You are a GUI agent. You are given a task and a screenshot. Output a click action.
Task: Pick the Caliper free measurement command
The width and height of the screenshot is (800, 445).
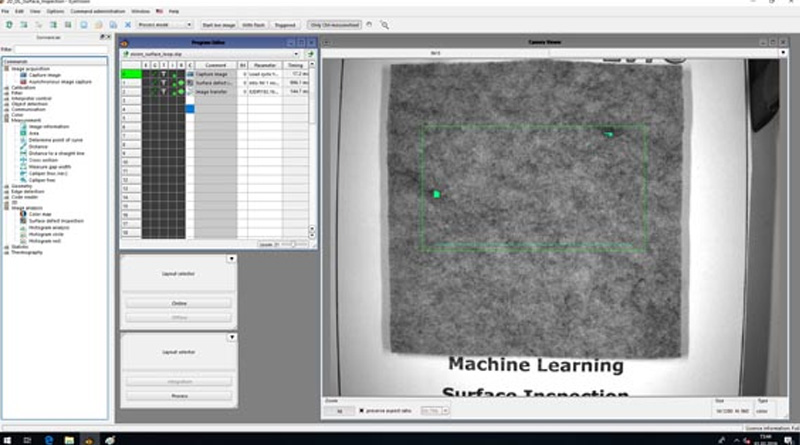[x=42, y=179]
